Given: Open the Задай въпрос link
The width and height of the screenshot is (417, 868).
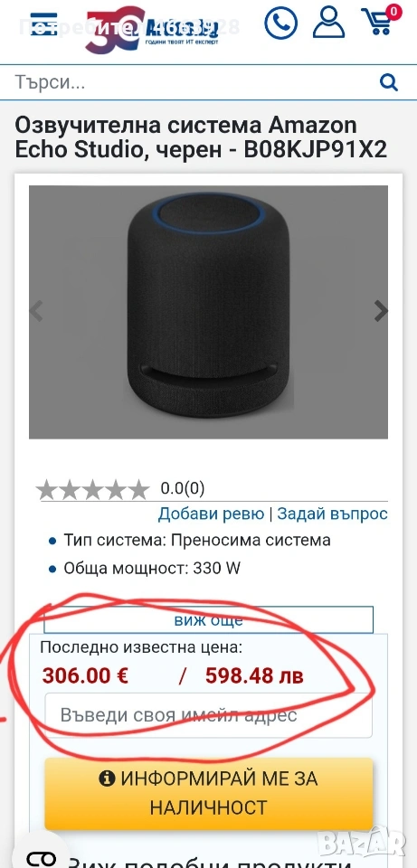Looking at the screenshot, I should click(x=332, y=514).
